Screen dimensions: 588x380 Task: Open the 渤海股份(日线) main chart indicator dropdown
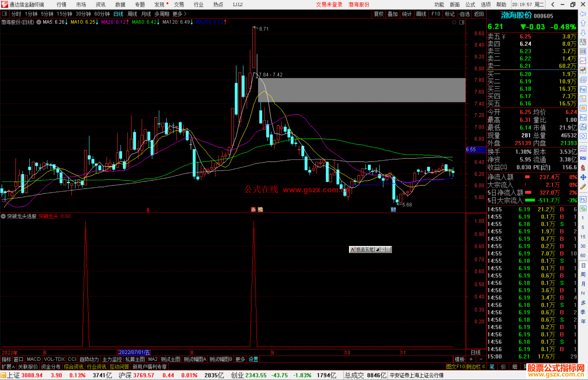pos(39,22)
